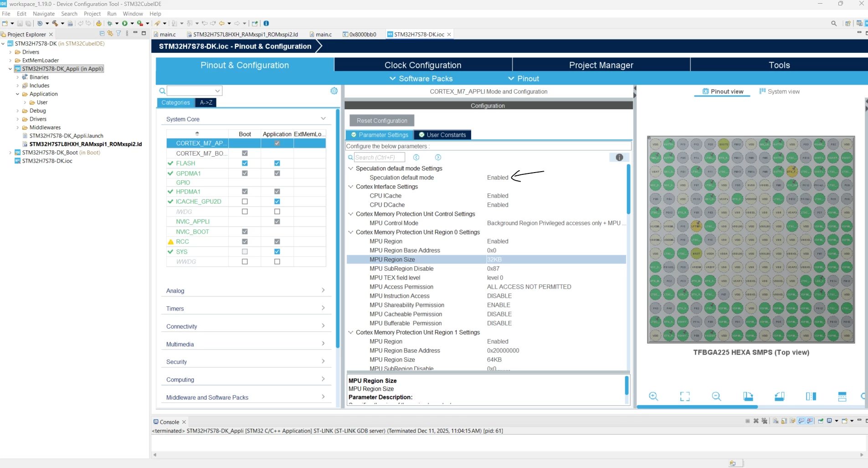This screenshot has height=468, width=868.
Task: Click the New toolbar icon
Action: [x=5, y=23]
